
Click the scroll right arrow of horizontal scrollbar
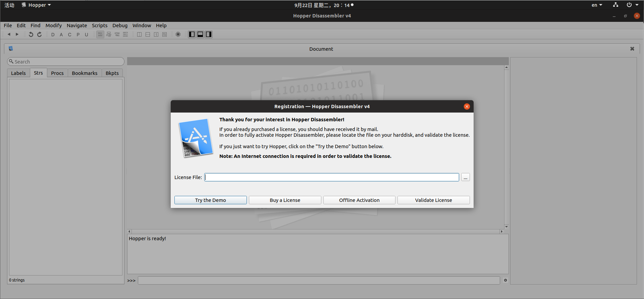[x=502, y=231]
